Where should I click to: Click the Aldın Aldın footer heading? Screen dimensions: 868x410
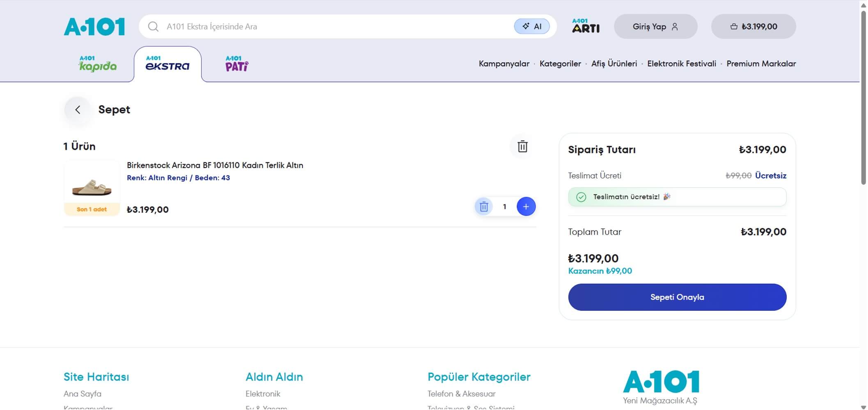pyautogui.click(x=274, y=377)
